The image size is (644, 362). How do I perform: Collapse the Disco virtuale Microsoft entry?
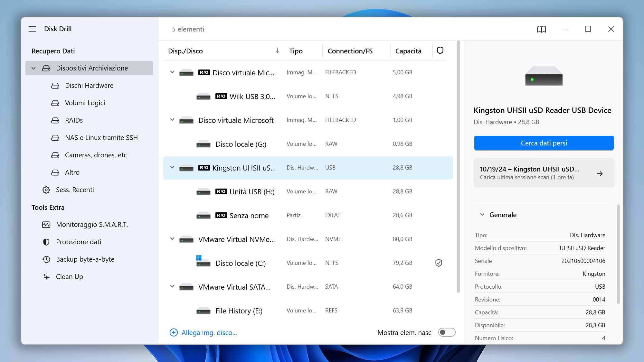point(172,120)
